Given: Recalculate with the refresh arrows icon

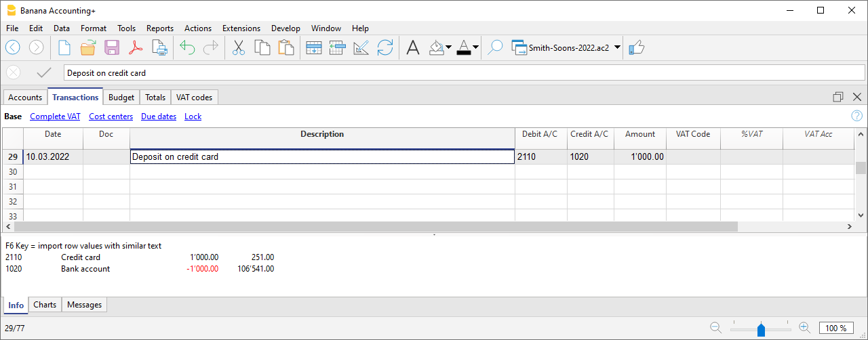Looking at the screenshot, I should (x=385, y=47).
